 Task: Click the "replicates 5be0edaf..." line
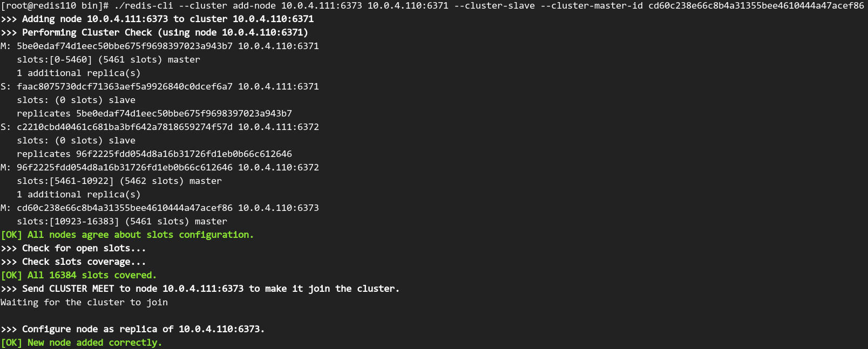[x=154, y=113]
